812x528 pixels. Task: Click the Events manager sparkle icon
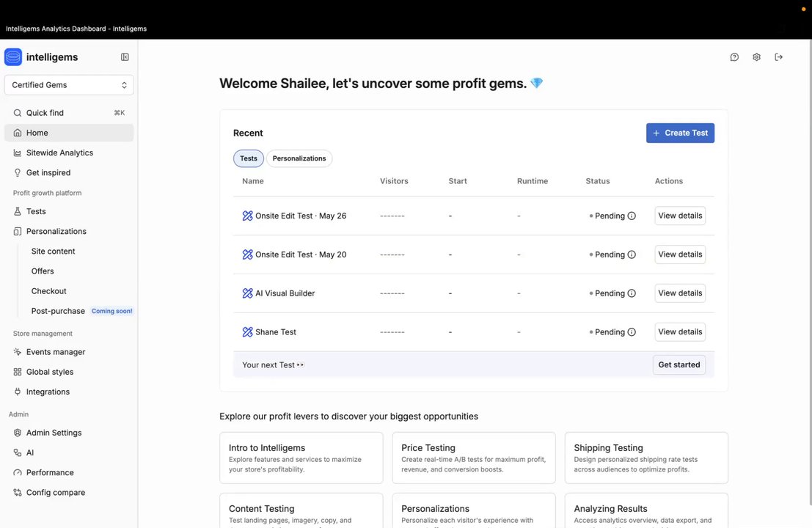click(18, 352)
